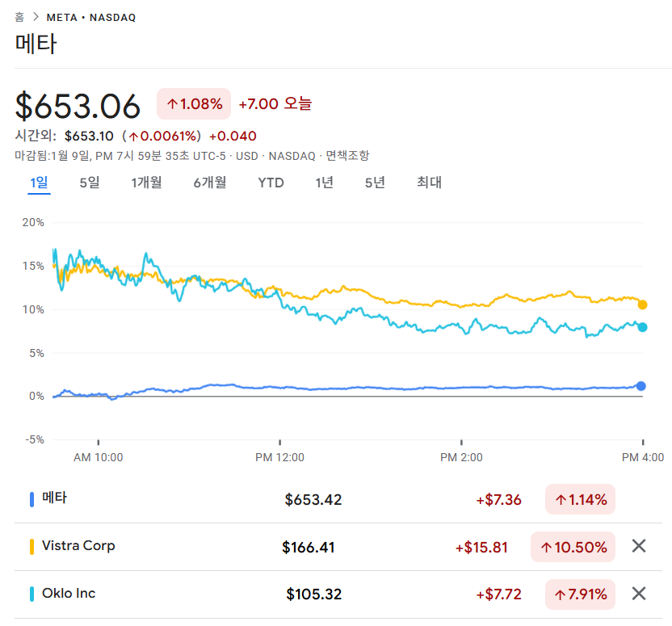Go to the 홈 breadcrumb link
Screen dimensions: 672x626
point(19,17)
